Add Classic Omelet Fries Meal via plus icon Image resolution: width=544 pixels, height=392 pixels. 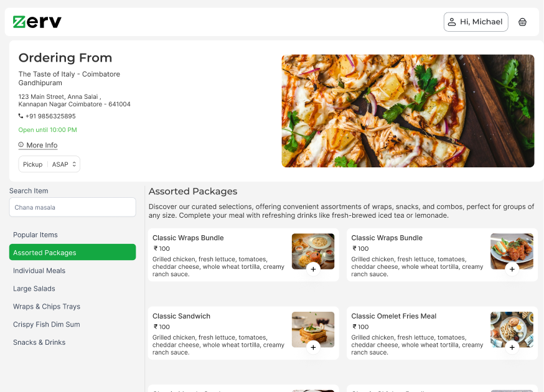click(512, 348)
